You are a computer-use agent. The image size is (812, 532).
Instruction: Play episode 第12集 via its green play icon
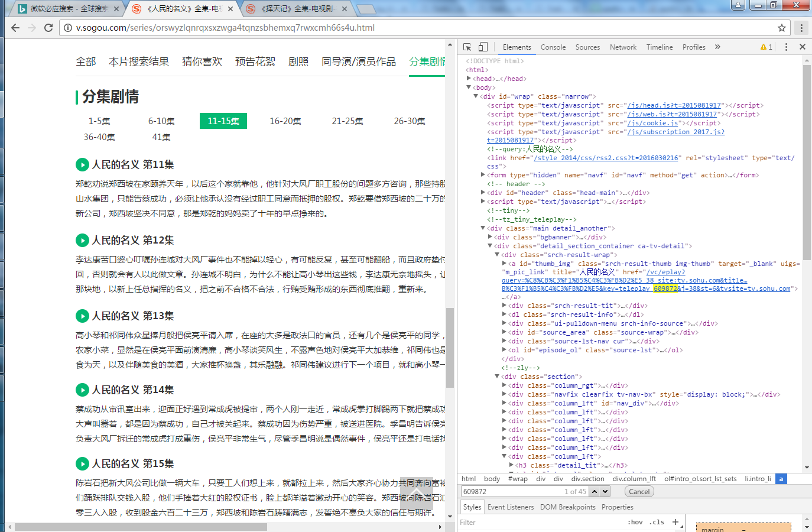pos(82,240)
